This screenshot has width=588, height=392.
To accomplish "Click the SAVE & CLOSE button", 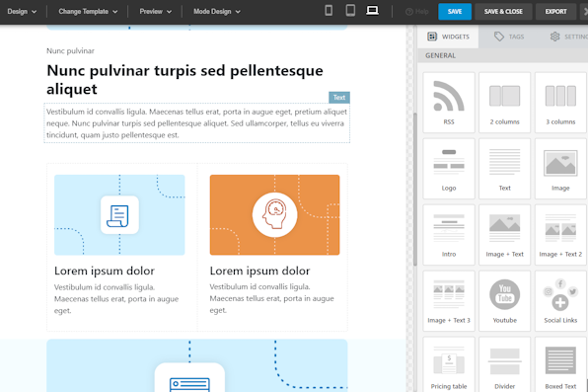I will [503, 12].
